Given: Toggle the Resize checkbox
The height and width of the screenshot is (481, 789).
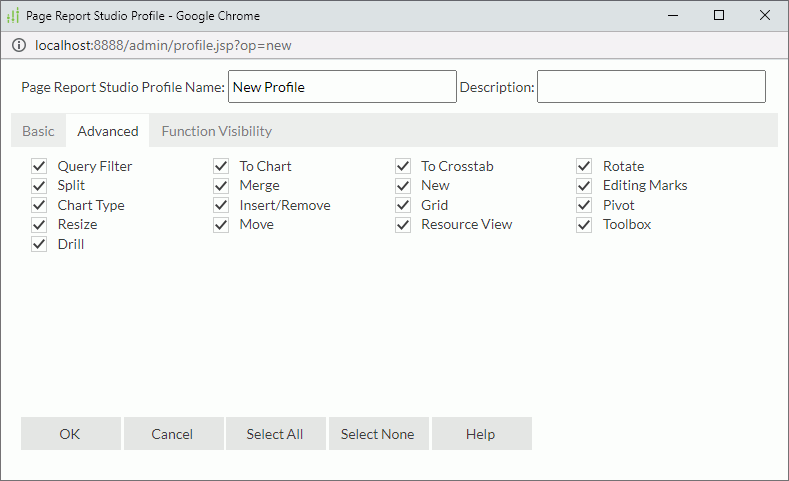Looking at the screenshot, I should (39, 224).
